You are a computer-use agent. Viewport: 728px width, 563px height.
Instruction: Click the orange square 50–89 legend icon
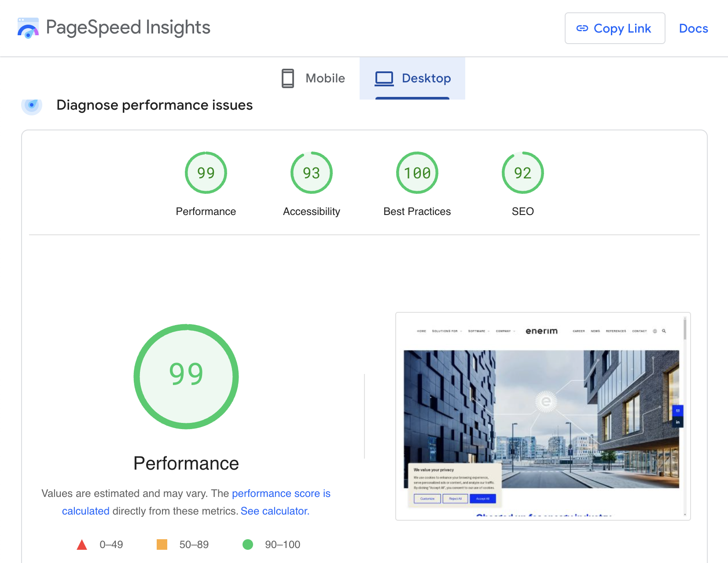(x=162, y=544)
